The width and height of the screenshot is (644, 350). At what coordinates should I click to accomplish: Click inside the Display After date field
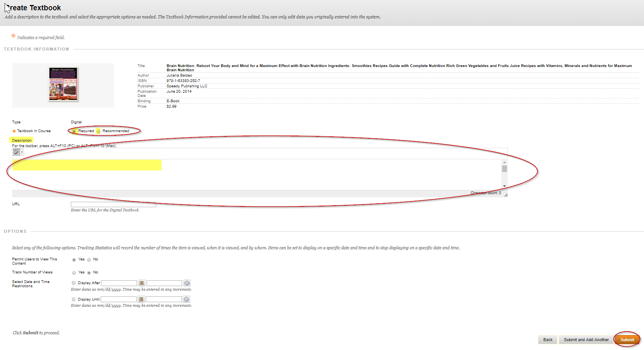pyautogui.click(x=119, y=283)
